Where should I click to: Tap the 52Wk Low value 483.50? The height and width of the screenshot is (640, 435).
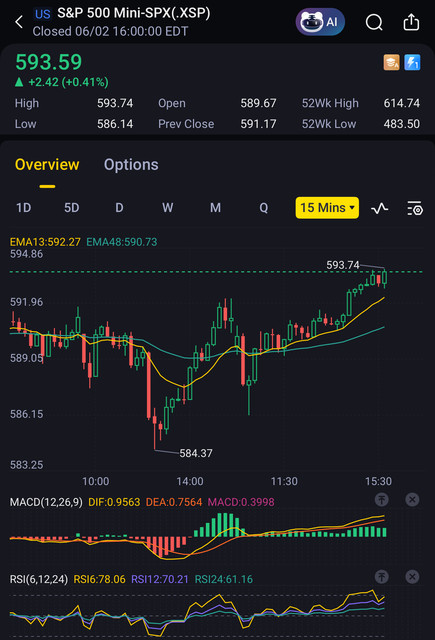coord(402,124)
